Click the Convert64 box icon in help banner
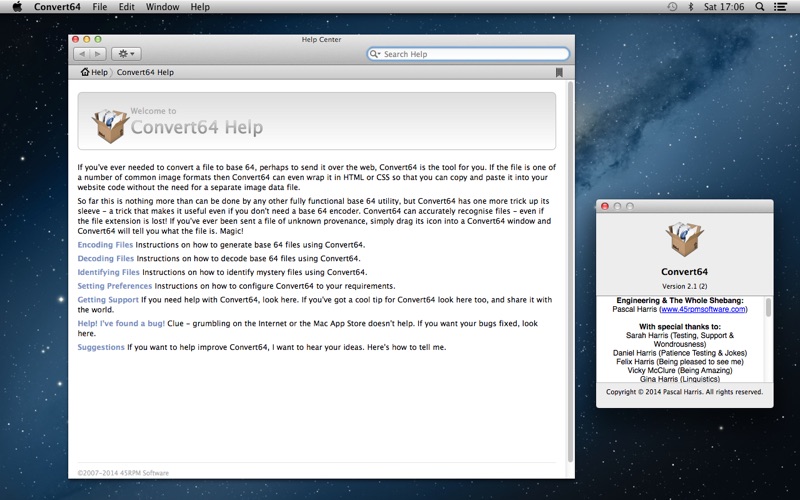 click(110, 125)
